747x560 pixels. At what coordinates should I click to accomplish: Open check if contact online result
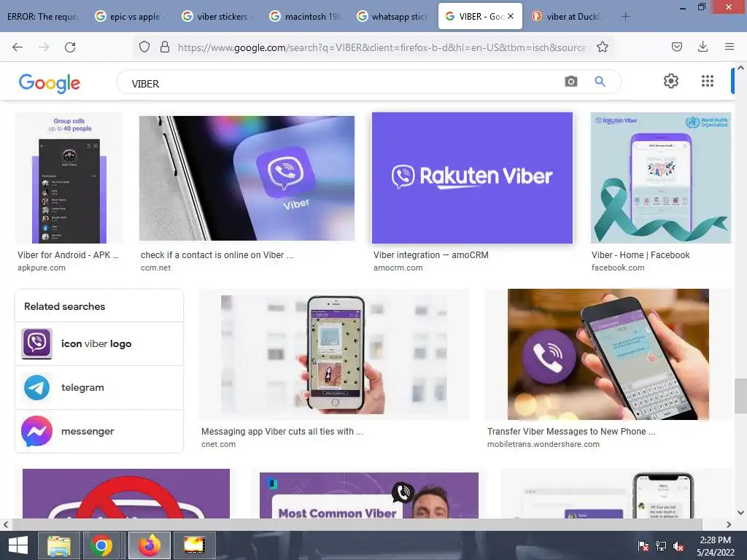point(217,255)
